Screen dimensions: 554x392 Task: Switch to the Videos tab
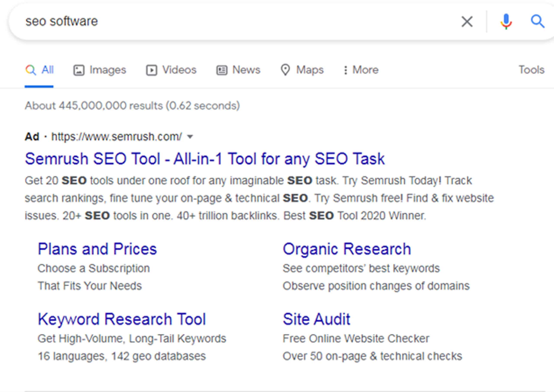coord(171,70)
